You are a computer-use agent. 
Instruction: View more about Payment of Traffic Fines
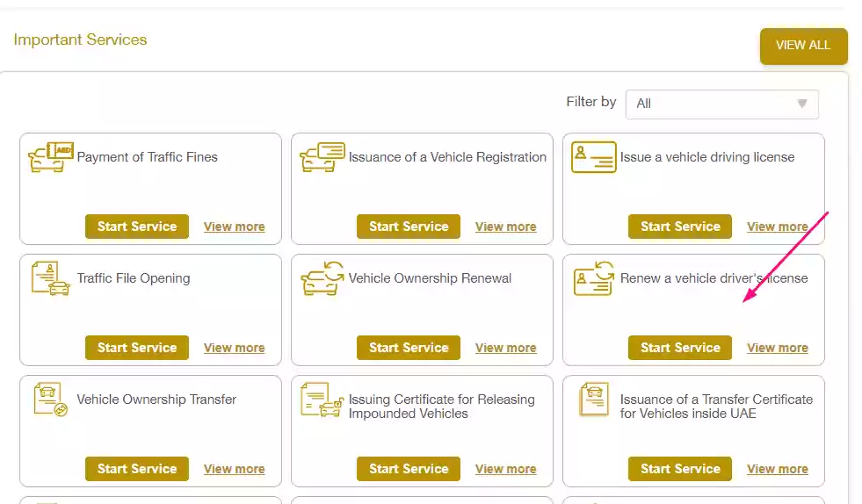[235, 227]
